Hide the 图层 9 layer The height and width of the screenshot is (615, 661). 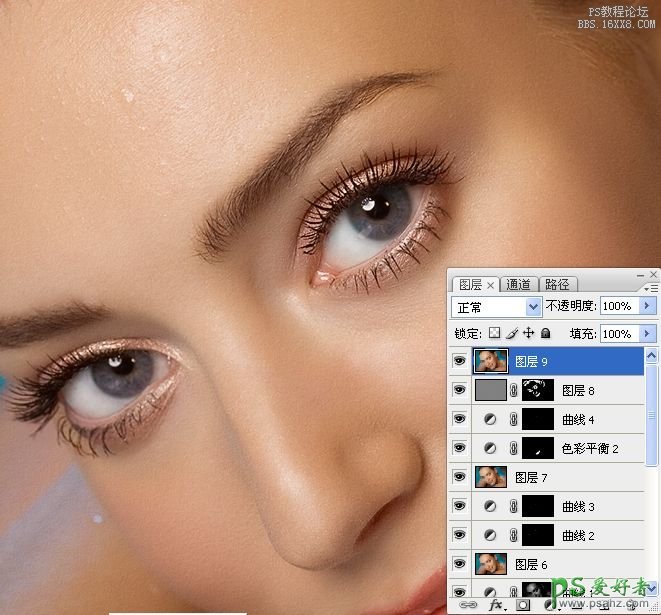tap(459, 361)
